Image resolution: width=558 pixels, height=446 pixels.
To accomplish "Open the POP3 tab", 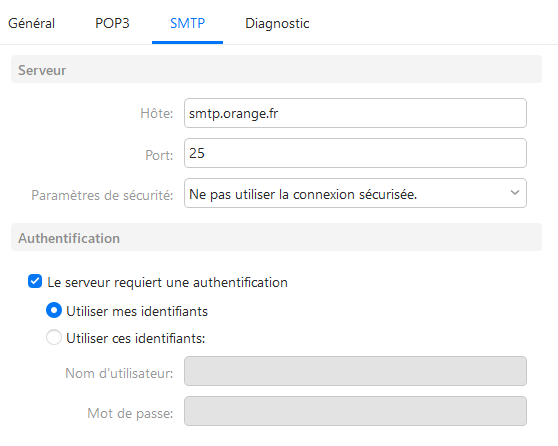I will 112,23.
